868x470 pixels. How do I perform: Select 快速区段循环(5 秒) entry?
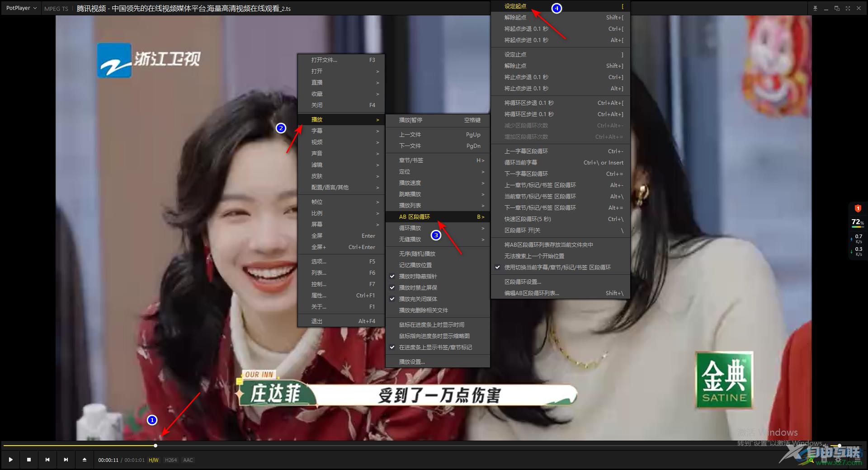561,219
